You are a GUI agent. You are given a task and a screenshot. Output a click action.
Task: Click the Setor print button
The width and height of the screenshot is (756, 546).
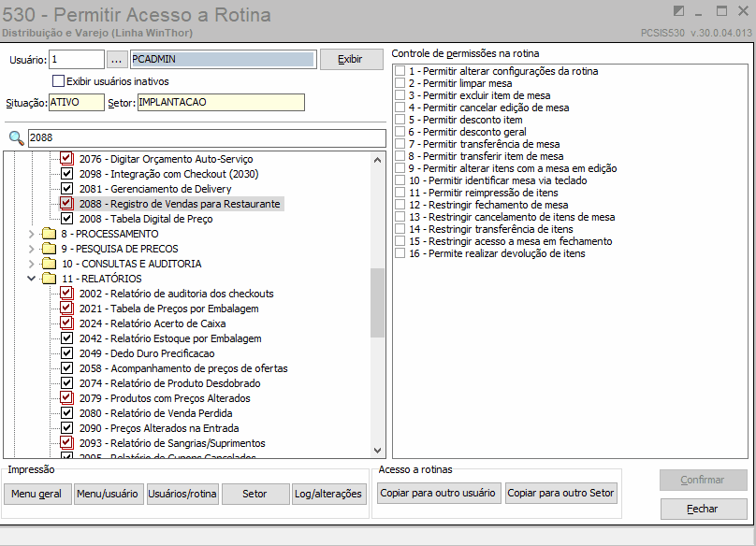[x=255, y=494]
